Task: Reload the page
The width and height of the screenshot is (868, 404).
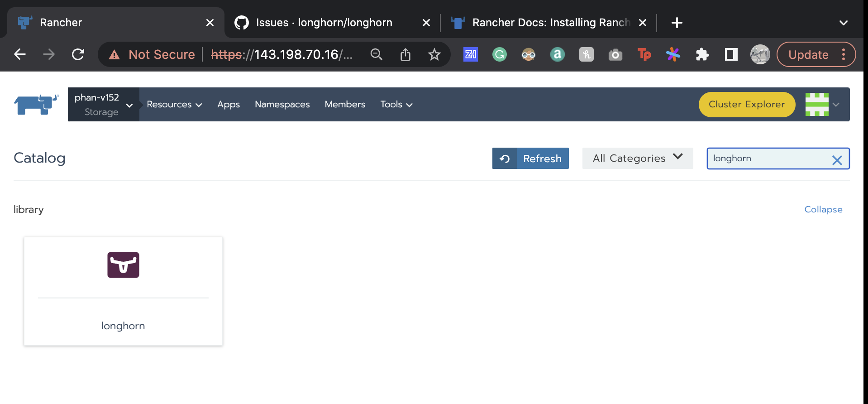Action: pos(78,54)
